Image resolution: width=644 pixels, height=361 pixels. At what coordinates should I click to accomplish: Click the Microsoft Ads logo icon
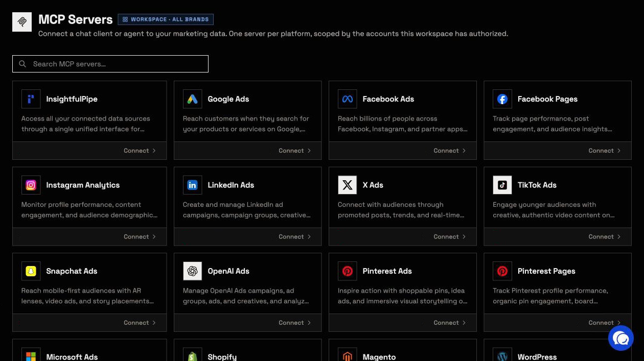pos(31,356)
